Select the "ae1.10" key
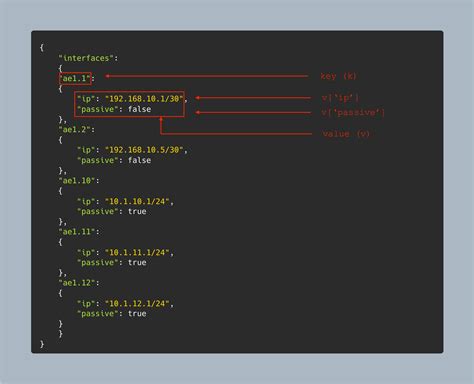The image size is (474, 384). pyautogui.click(x=77, y=181)
